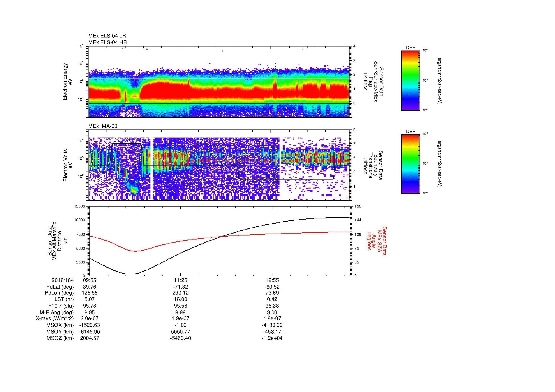The width and height of the screenshot is (555, 392).
Task: Click the MSOY value '-453.17'
Action: pos(272,332)
